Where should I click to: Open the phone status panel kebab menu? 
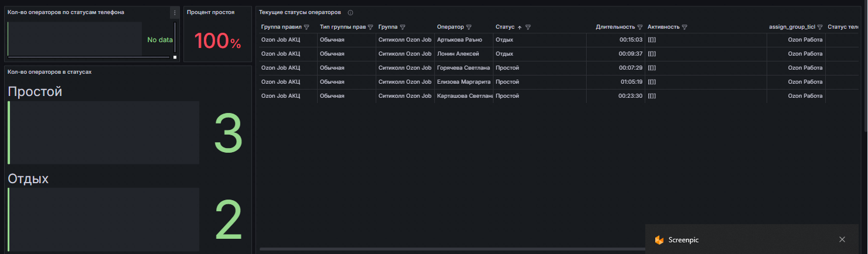(x=174, y=12)
